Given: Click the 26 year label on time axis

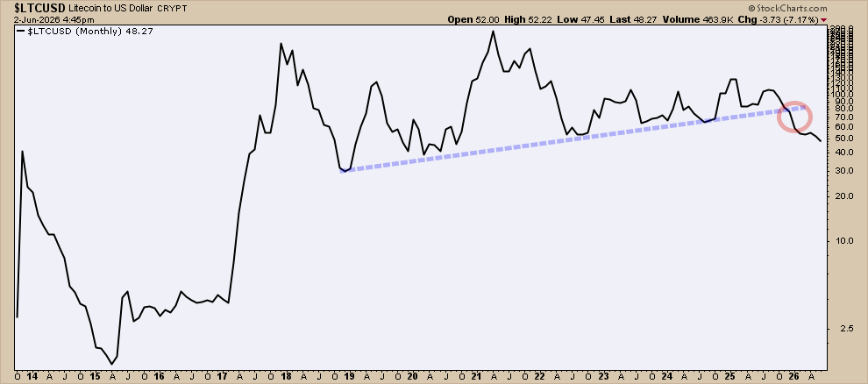Looking at the screenshot, I should coord(793,376).
